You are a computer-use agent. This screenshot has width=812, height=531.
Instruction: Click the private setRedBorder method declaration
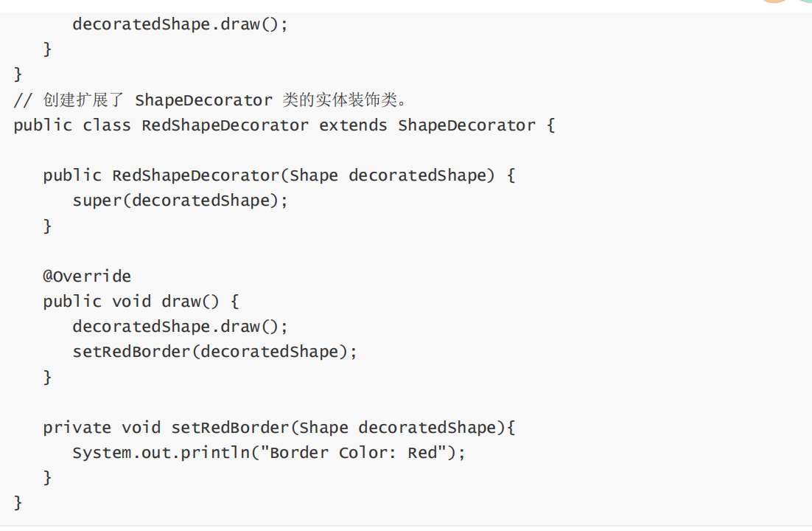(x=279, y=427)
